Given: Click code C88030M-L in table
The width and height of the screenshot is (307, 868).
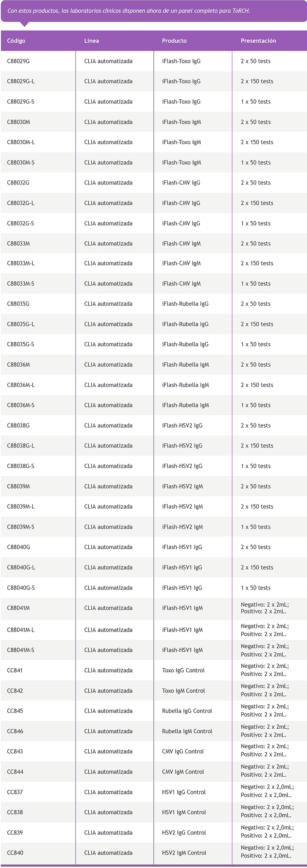Looking at the screenshot, I should pos(21,142).
